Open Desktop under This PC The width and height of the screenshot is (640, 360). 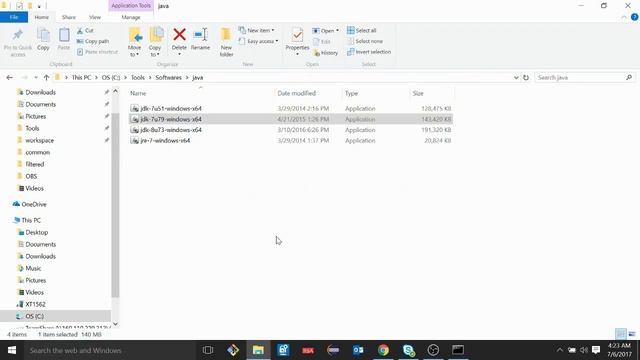pyautogui.click(x=36, y=232)
